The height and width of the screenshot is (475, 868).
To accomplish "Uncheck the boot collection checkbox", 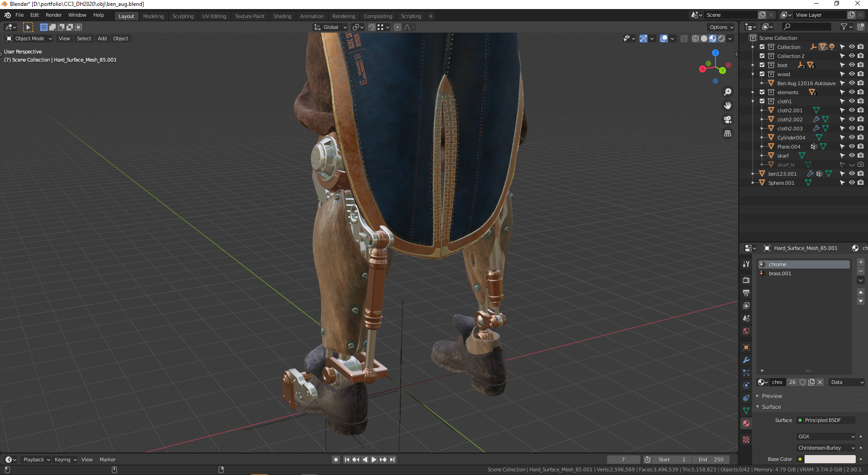I will coord(762,65).
